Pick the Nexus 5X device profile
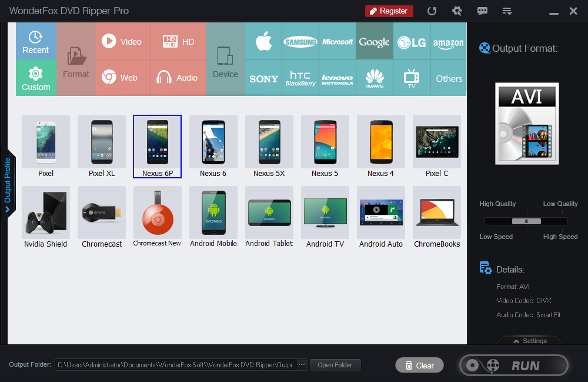Viewport: 588px width, 382px height. tap(269, 147)
